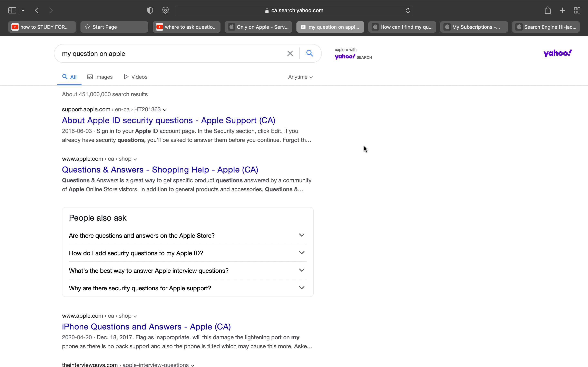This screenshot has width=588, height=367.
Task: Click the privacy shield icon in toolbar
Action: [x=150, y=10]
